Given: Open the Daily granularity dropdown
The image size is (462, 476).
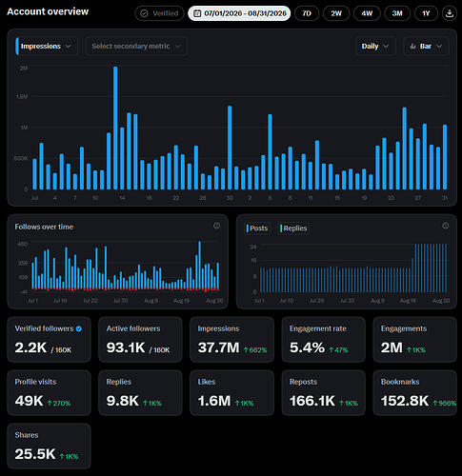Looking at the screenshot, I should (375, 47).
